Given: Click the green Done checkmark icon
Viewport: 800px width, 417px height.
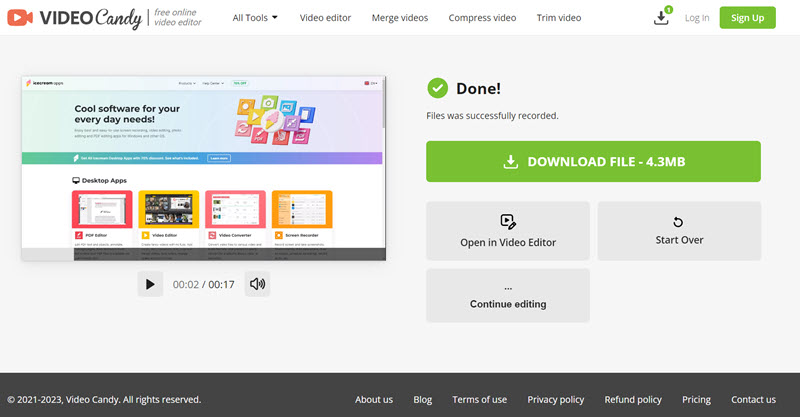Looking at the screenshot, I should (x=437, y=88).
